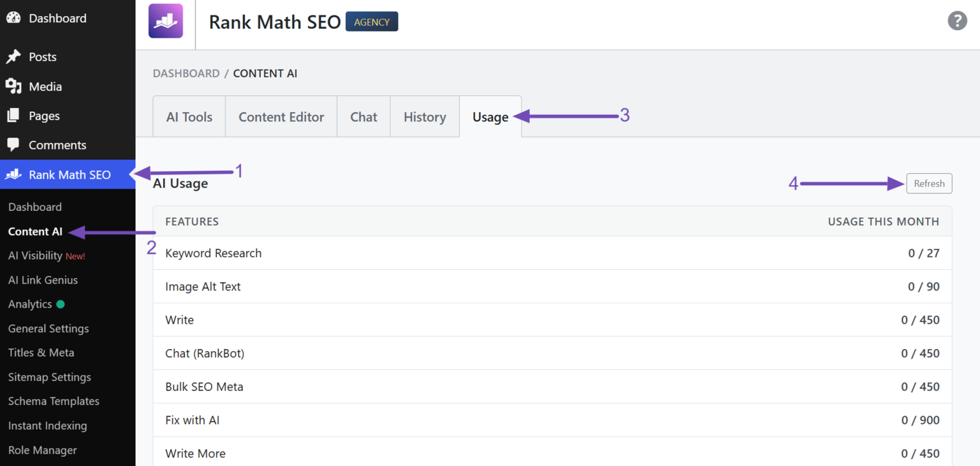
Task: Click the Media icon in sidebar
Action: 13,86
